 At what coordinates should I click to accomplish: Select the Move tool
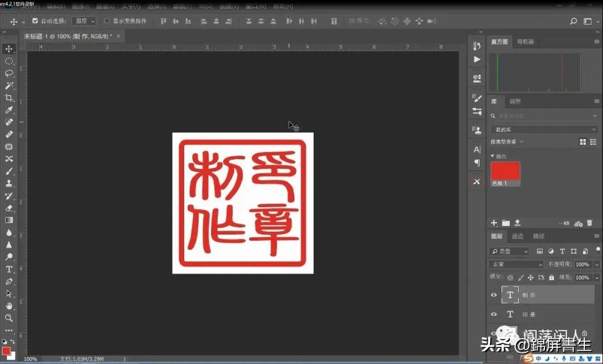[8, 49]
